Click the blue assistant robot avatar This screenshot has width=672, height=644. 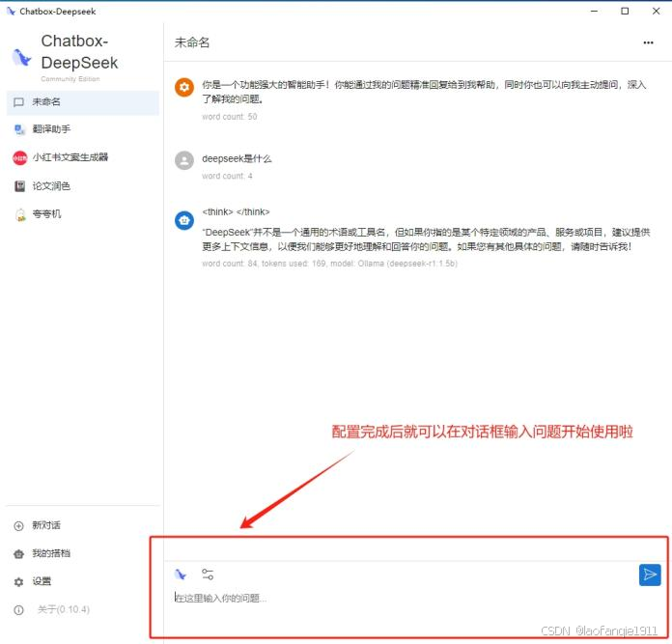pos(184,220)
